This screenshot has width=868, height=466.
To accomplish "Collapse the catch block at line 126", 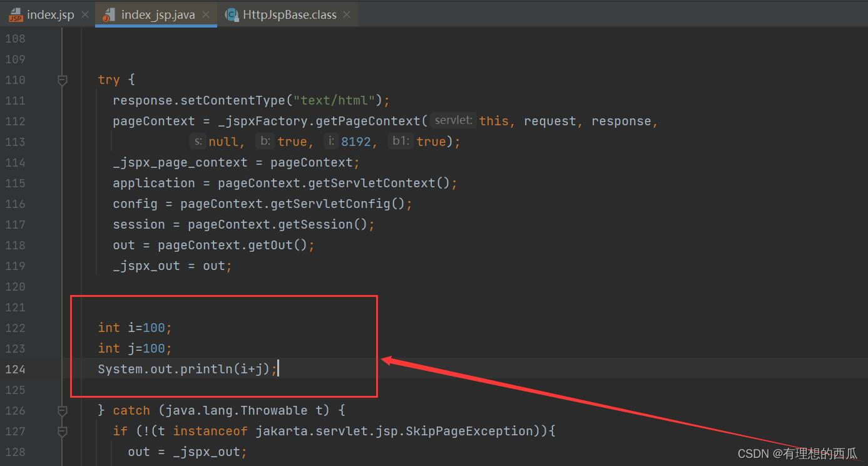I will pyautogui.click(x=62, y=410).
